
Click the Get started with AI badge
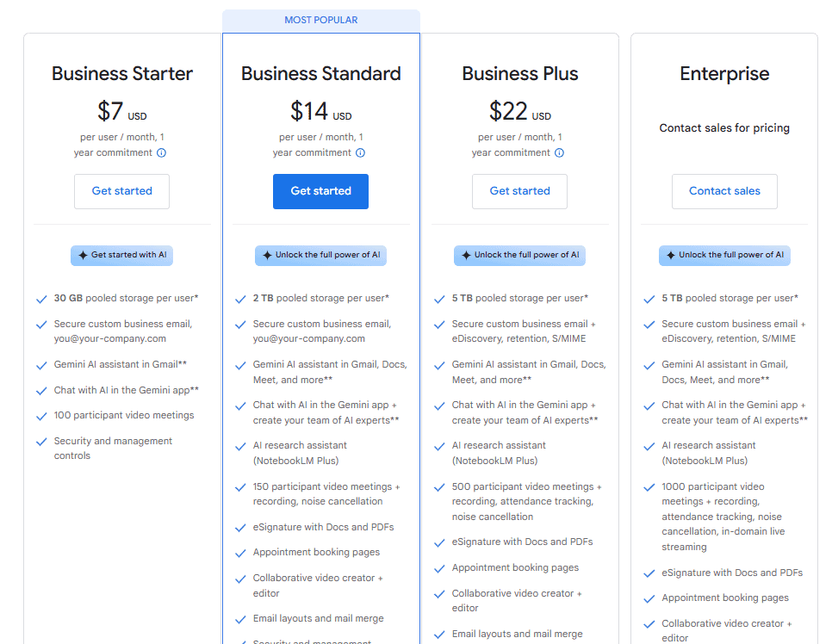[x=122, y=255]
